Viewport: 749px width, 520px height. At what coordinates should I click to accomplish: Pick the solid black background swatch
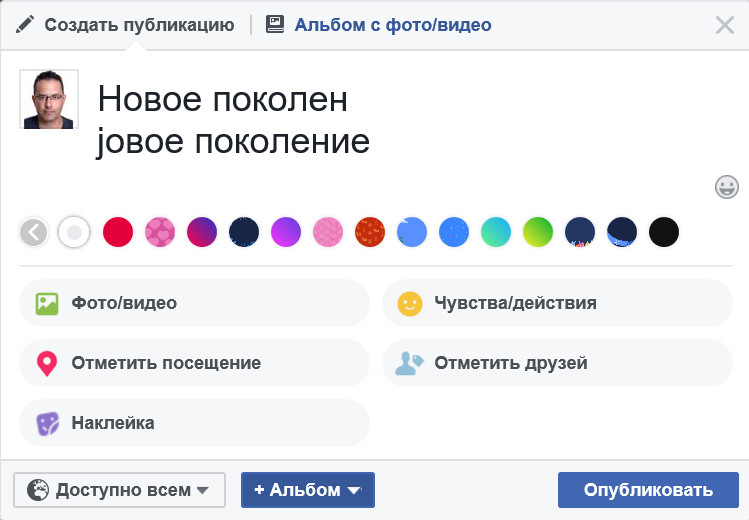point(664,233)
